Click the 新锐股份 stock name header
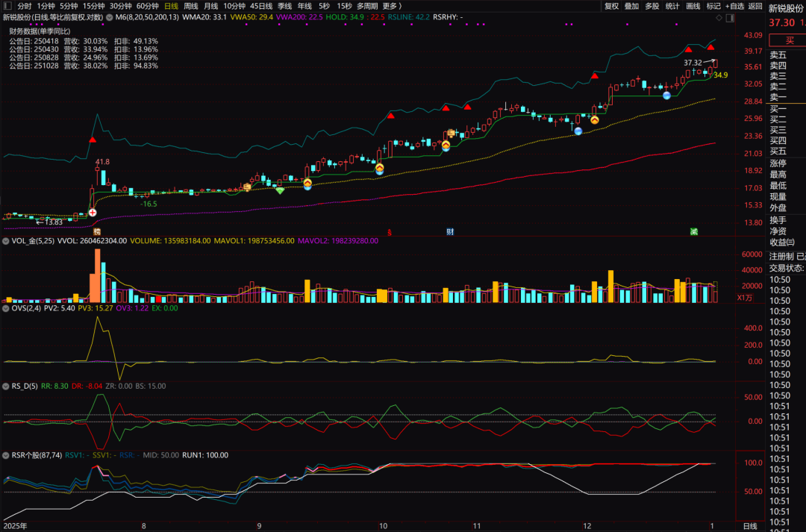The image size is (806, 532). coord(785,9)
